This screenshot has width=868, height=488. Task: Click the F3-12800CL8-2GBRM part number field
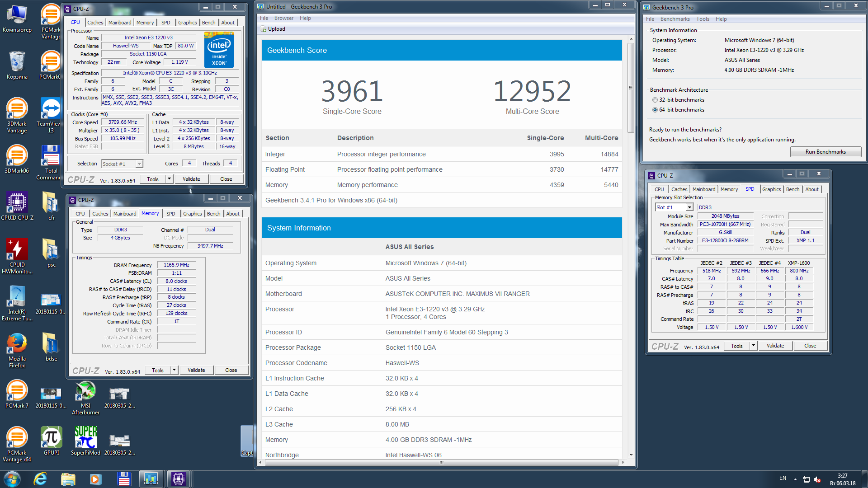(x=725, y=240)
